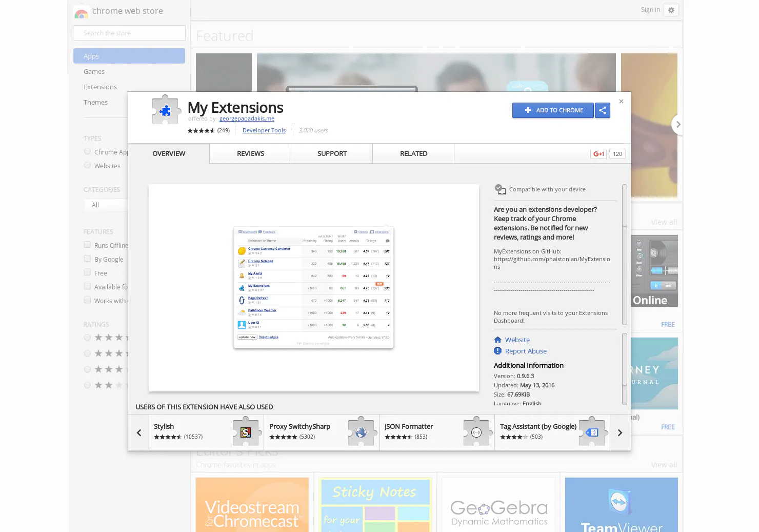The image size is (759, 532).
Task: Enable the Available for checkbox
Action: 87,286
